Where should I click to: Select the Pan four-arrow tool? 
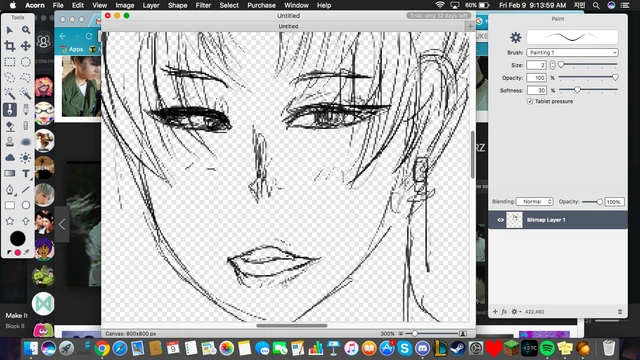26,46
